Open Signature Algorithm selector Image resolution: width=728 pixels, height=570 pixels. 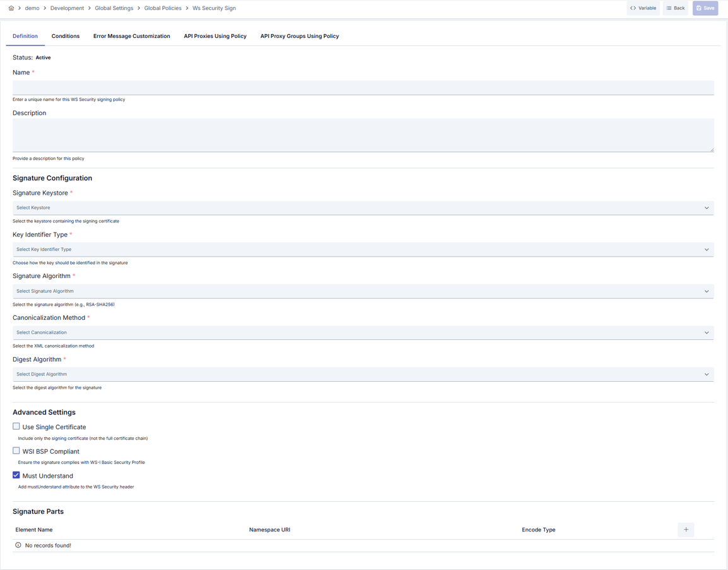(x=363, y=291)
